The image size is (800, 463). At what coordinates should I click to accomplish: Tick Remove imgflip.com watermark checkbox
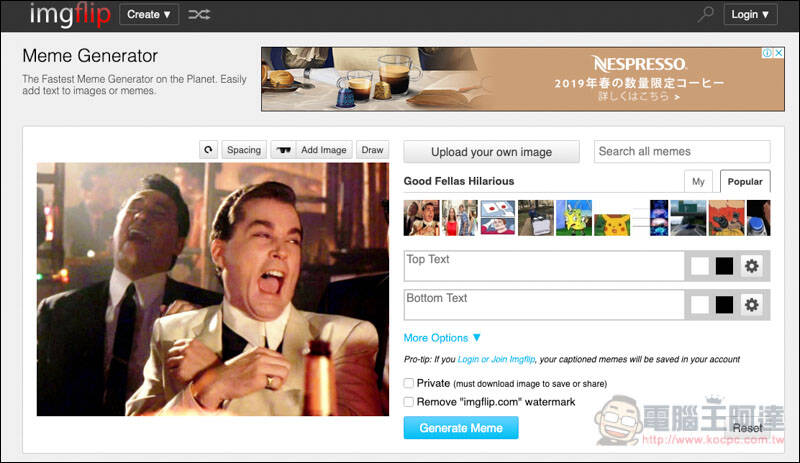pyautogui.click(x=409, y=402)
